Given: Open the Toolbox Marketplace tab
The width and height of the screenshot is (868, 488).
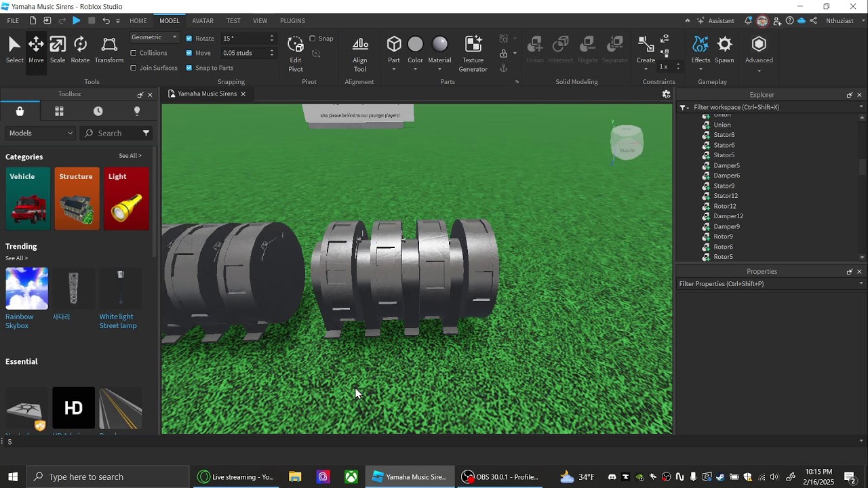Looking at the screenshot, I should pos(20,111).
